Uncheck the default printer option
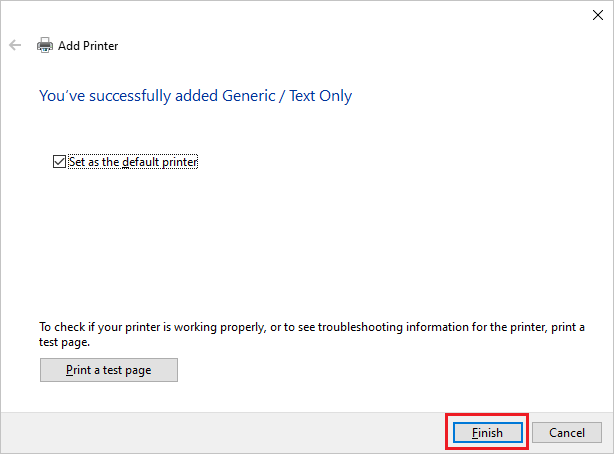614x454 pixels. click(x=59, y=160)
